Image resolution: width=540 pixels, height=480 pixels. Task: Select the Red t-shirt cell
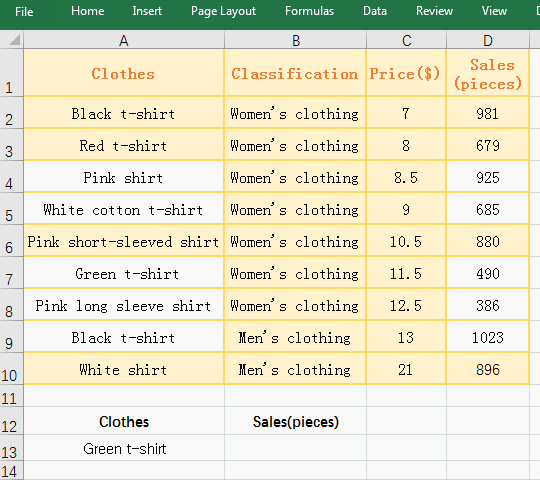[x=124, y=145]
